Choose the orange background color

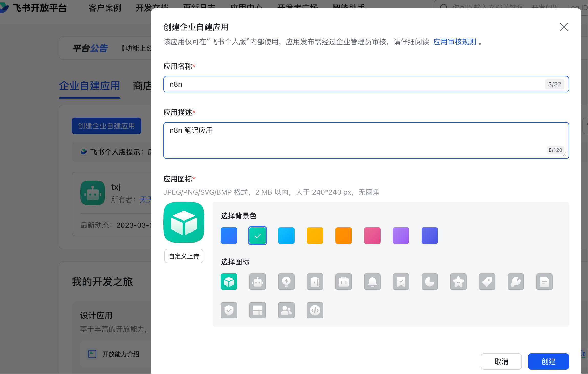tap(343, 236)
